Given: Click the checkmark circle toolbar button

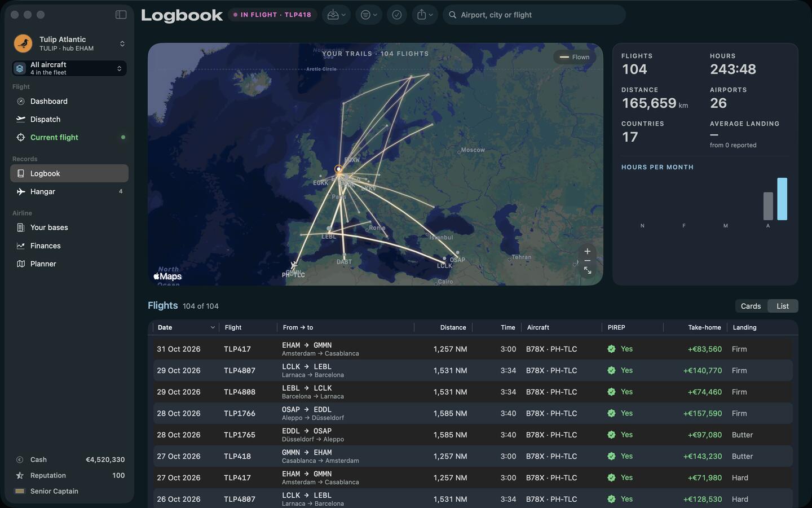Looking at the screenshot, I should click(397, 15).
